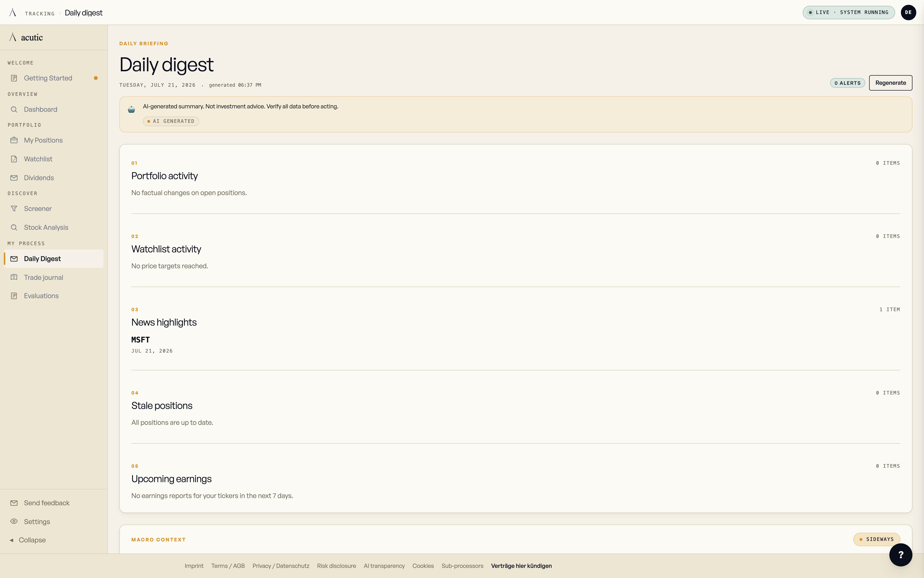This screenshot has height=578, width=924.
Task: Click the 0 Alerts badge
Action: (848, 83)
